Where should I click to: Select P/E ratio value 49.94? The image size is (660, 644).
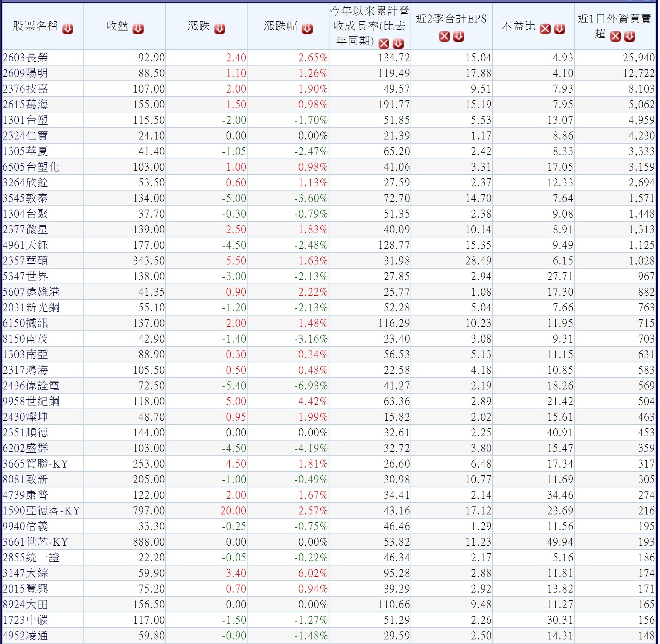click(x=560, y=542)
